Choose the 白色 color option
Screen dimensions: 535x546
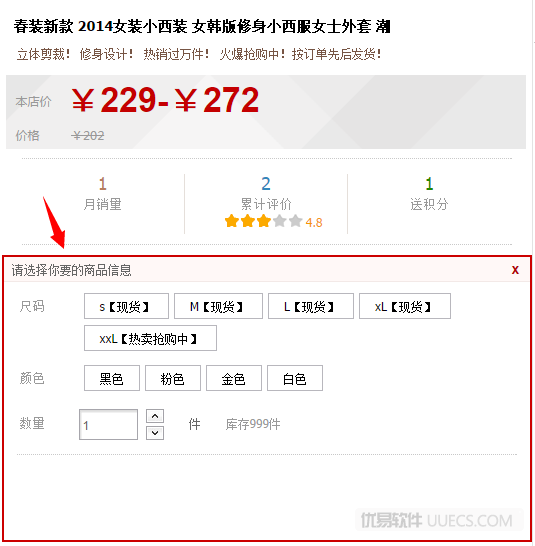click(295, 378)
